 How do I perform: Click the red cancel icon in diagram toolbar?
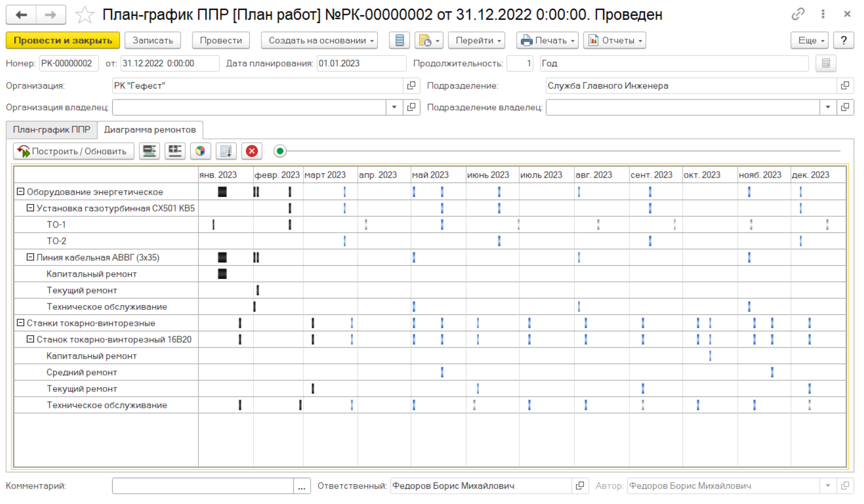coord(252,151)
